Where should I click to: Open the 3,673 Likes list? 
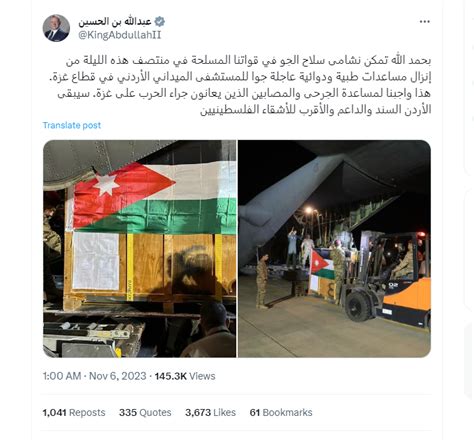coord(210,413)
